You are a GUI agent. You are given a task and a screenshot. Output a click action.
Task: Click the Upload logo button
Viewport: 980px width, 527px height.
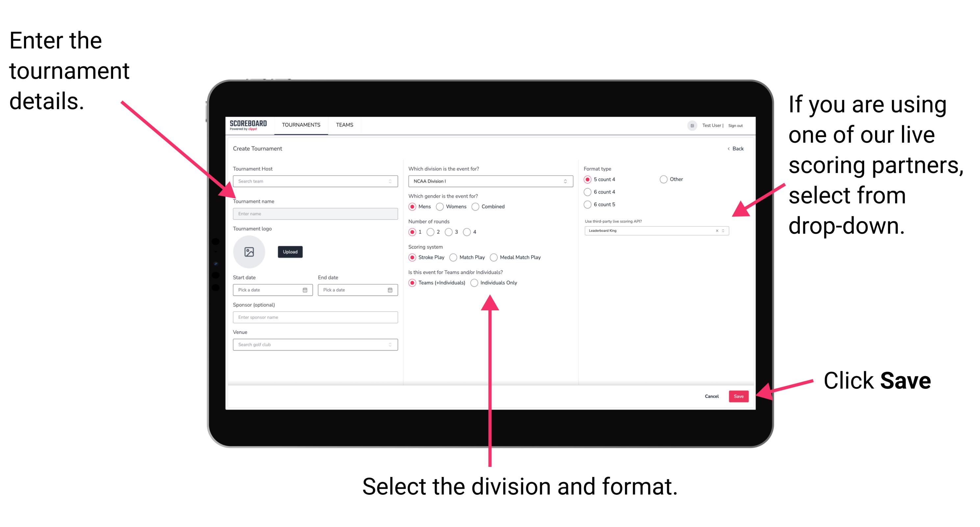point(290,252)
